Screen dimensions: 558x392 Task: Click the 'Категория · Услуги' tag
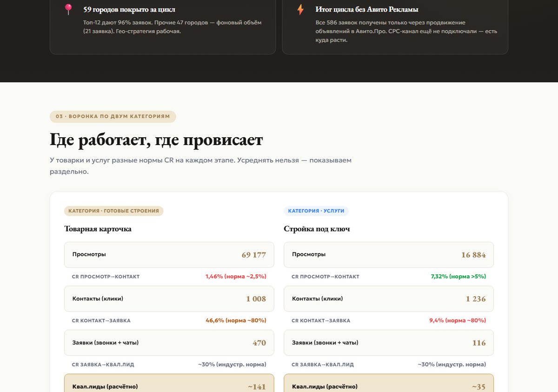pos(316,211)
